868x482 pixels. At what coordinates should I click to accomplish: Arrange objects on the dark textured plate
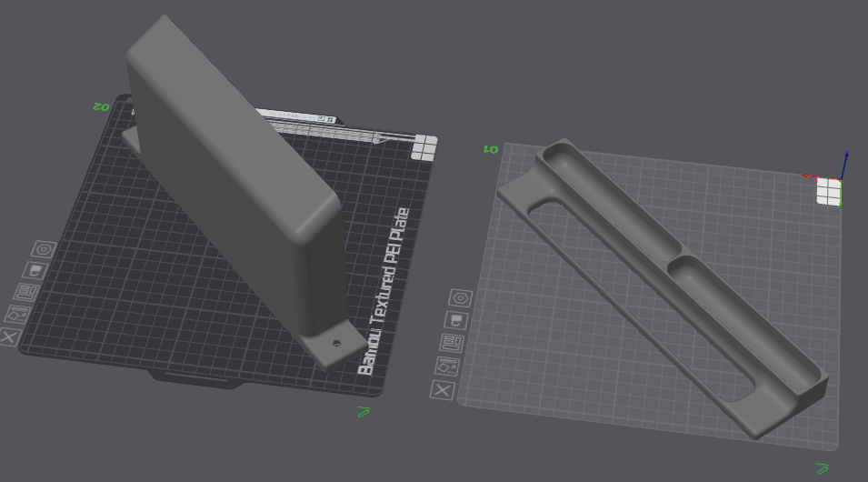click(x=26, y=292)
